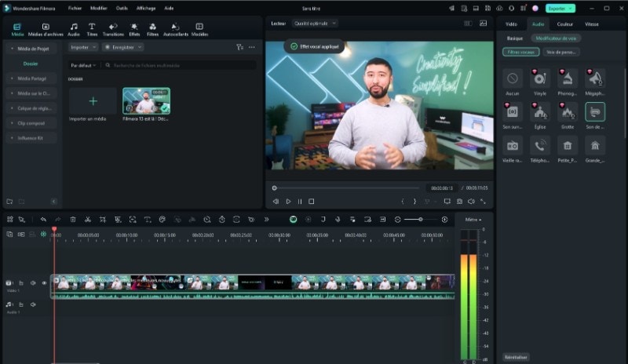Switch to the Vidéo properties tab
Screen dimensions: 628x364
coord(511,24)
